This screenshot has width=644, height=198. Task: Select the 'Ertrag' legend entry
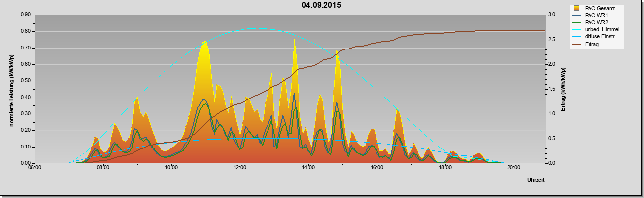592,44
